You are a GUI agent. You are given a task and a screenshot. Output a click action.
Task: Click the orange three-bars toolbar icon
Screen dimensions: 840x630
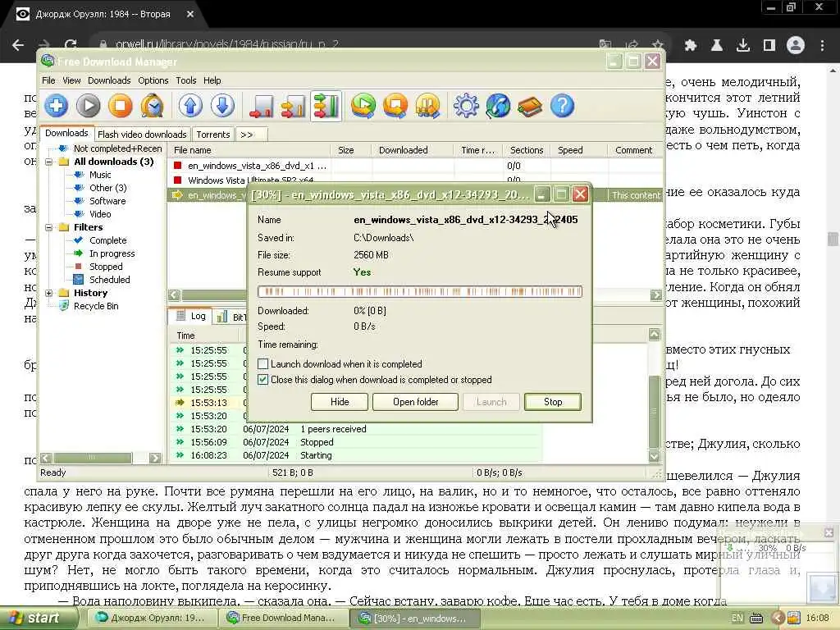[427, 106]
